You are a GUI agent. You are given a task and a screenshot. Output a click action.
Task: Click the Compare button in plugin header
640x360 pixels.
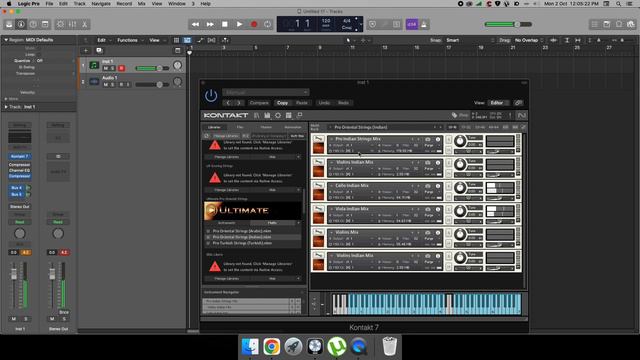tap(259, 103)
